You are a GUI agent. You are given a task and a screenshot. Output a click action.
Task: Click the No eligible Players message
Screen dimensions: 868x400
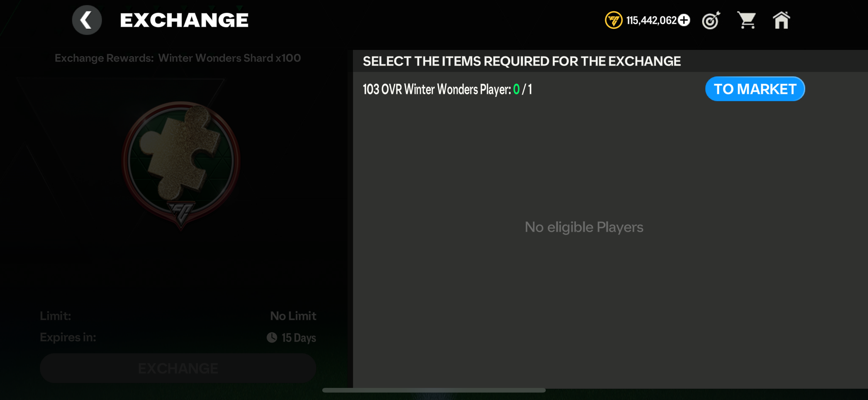[x=584, y=227]
